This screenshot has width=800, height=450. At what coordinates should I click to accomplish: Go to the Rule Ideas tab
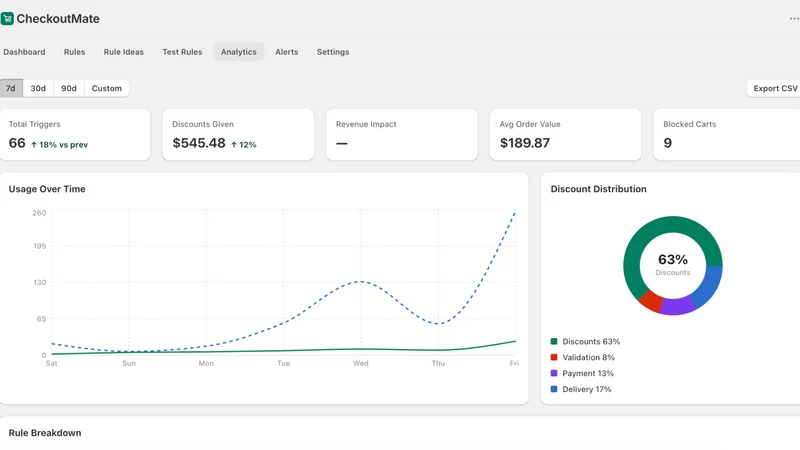click(x=123, y=52)
